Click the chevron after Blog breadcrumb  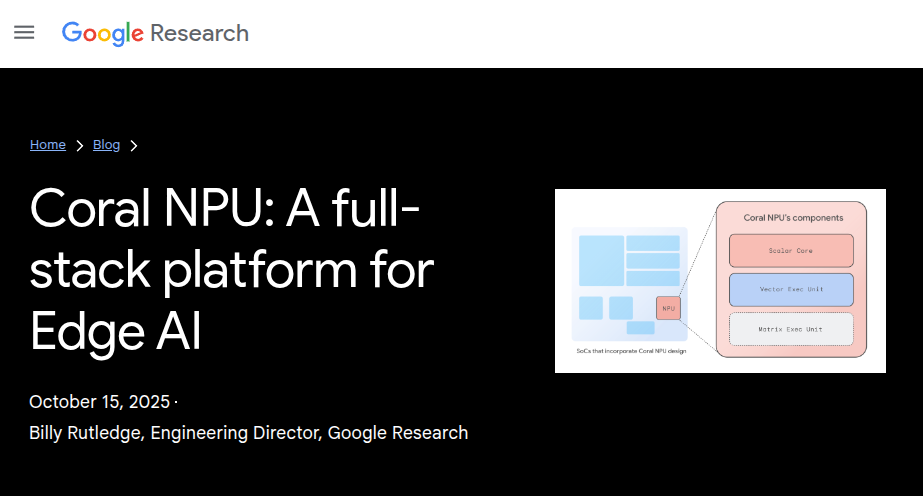[134, 145]
